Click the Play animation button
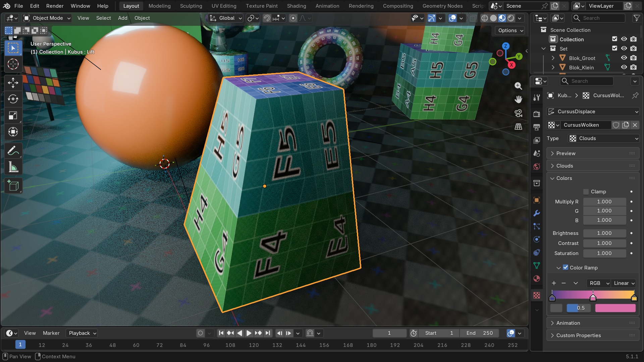 tap(249, 333)
